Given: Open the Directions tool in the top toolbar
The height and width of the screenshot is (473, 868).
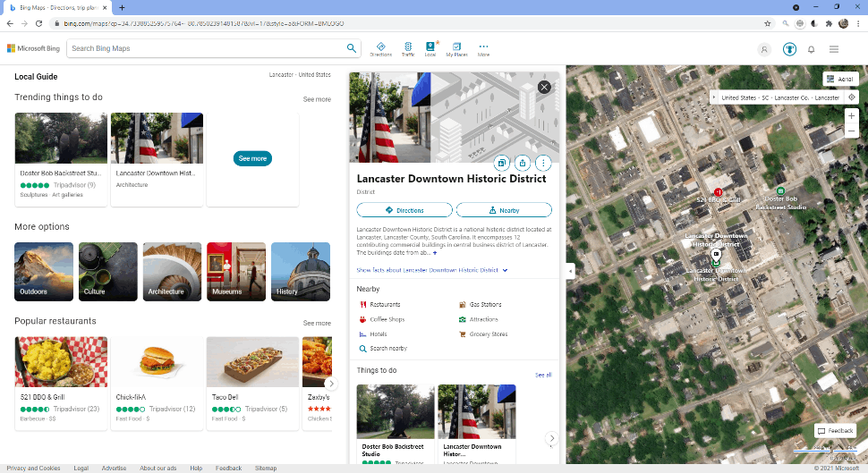Looking at the screenshot, I should pyautogui.click(x=380, y=49).
